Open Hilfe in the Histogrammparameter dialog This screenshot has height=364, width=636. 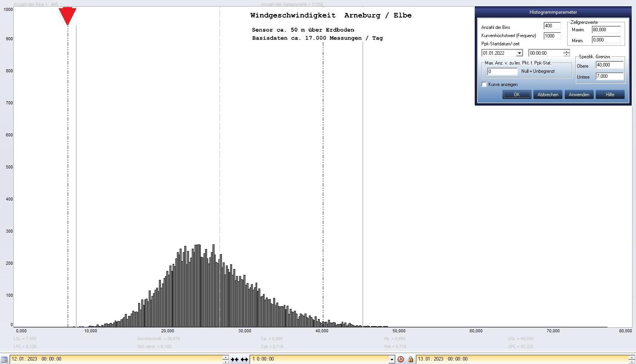[610, 95]
